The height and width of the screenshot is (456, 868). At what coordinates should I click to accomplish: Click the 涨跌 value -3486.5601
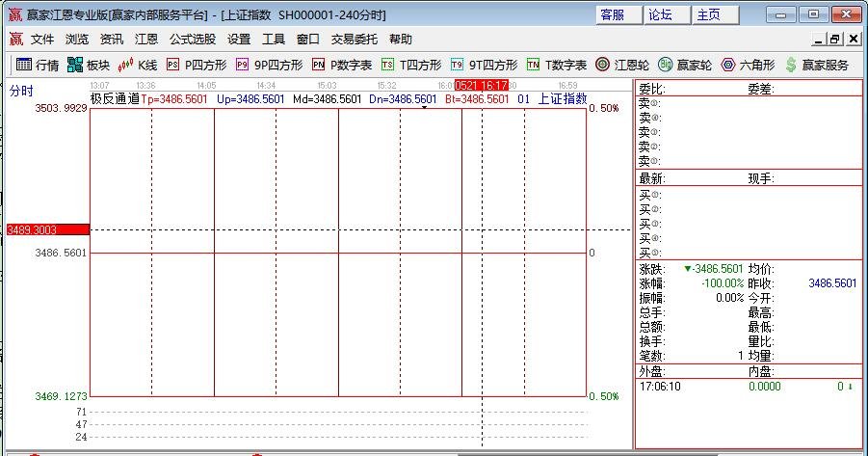coord(714,269)
